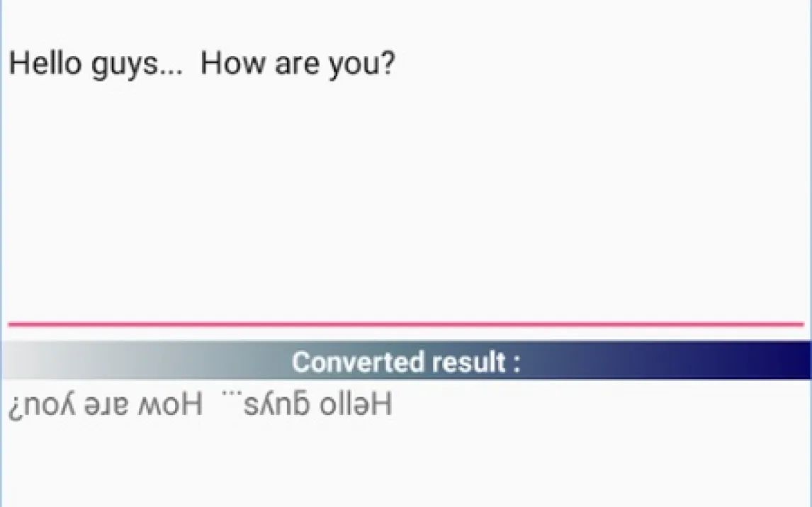Click the pink underline of the input field

(405, 324)
